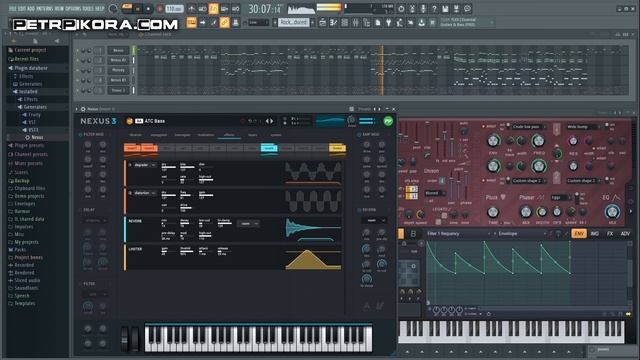Open the Plugin presets browser folder
This screenshot has width=640, height=360.
(29, 145)
